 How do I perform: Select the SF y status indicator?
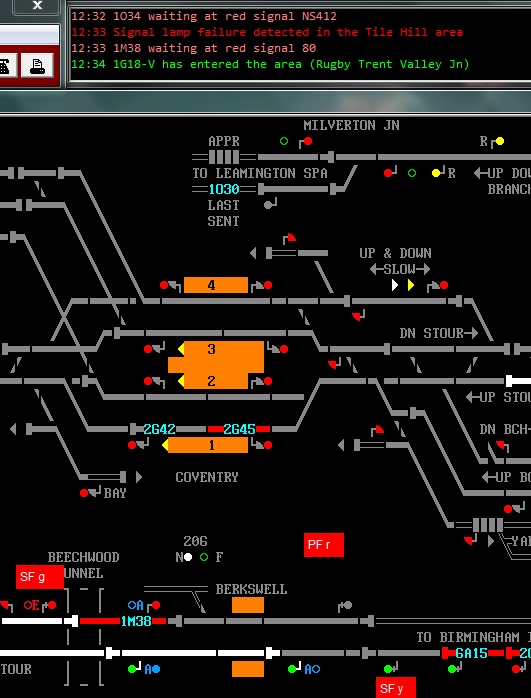pos(396,688)
